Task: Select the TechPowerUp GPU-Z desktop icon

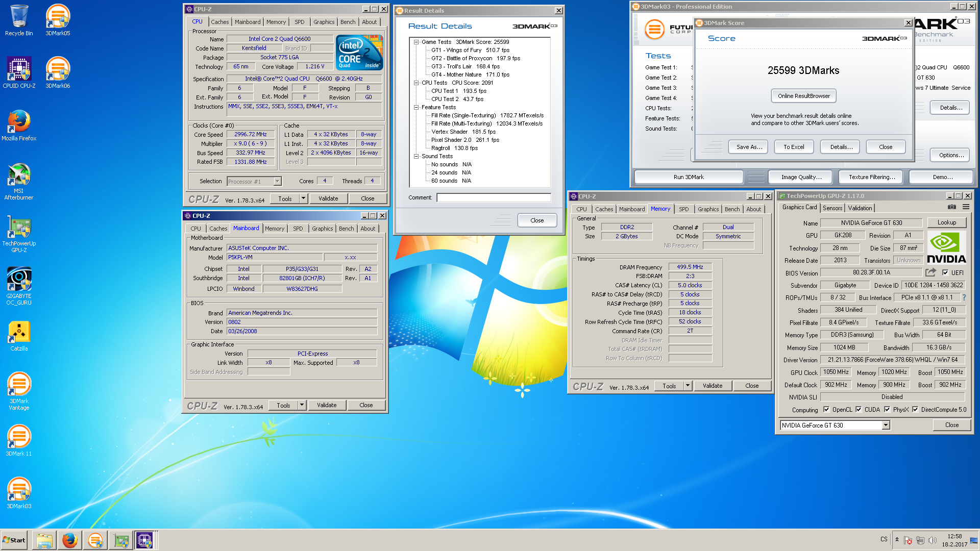Action: tap(19, 234)
